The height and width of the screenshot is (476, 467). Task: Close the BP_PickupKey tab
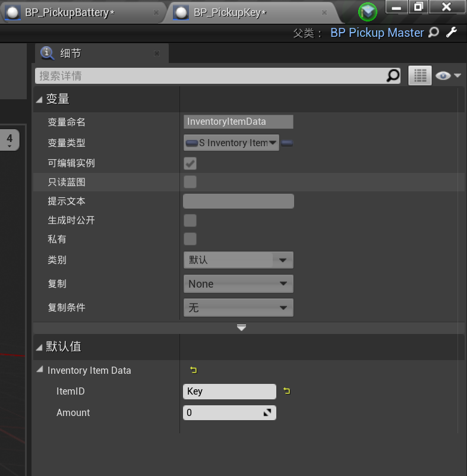pyautogui.click(x=324, y=12)
